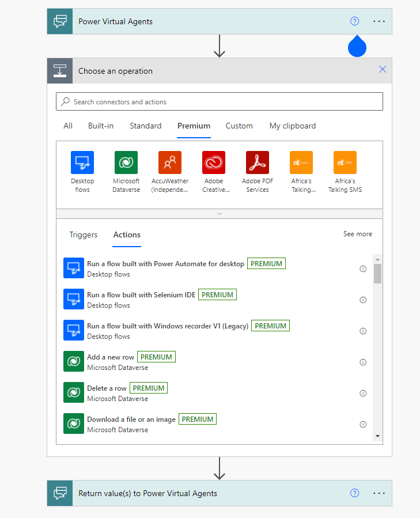Click the See more link
Viewport: 420px width, 518px height.
click(358, 234)
